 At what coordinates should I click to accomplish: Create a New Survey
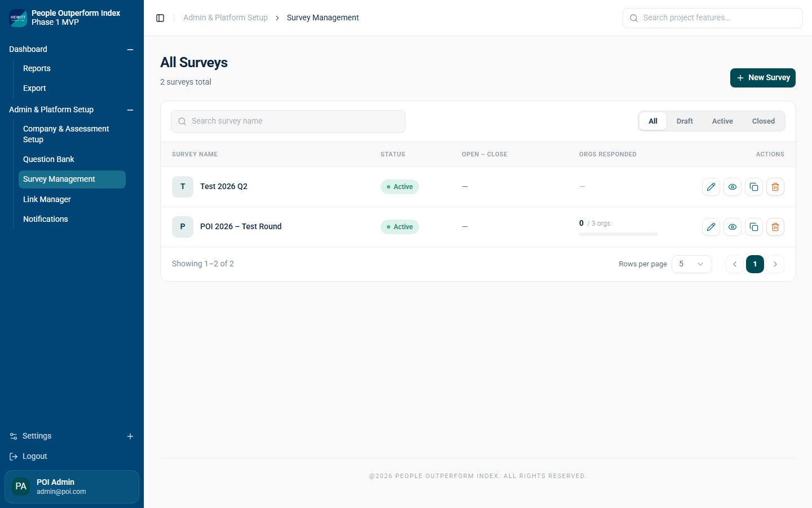[x=762, y=78]
